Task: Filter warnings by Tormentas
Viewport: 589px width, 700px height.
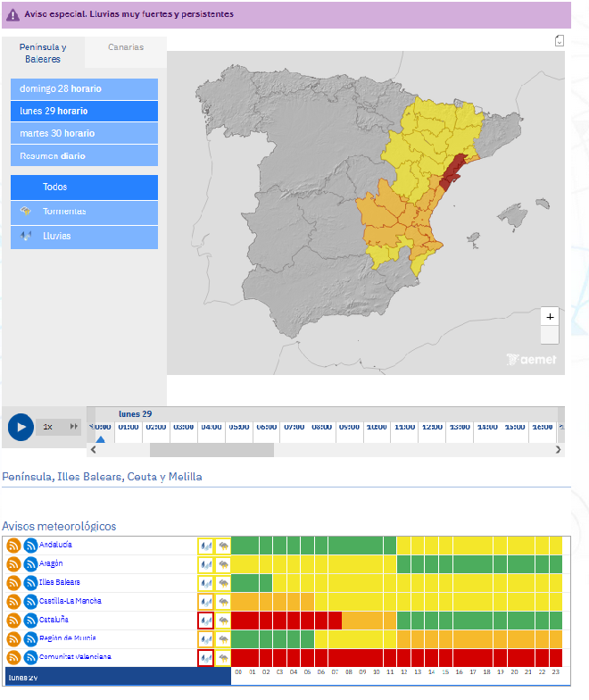Action: pos(84,212)
